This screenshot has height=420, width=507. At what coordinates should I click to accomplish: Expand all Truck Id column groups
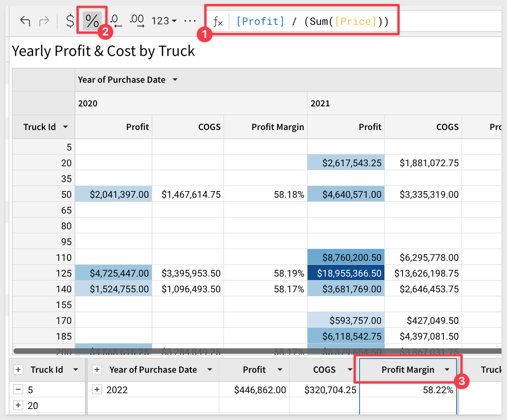coord(18,370)
